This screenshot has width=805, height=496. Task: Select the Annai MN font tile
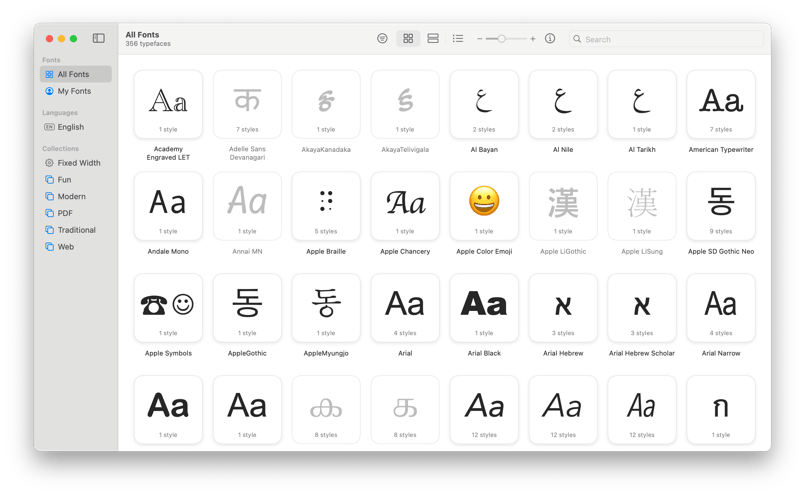click(x=247, y=206)
